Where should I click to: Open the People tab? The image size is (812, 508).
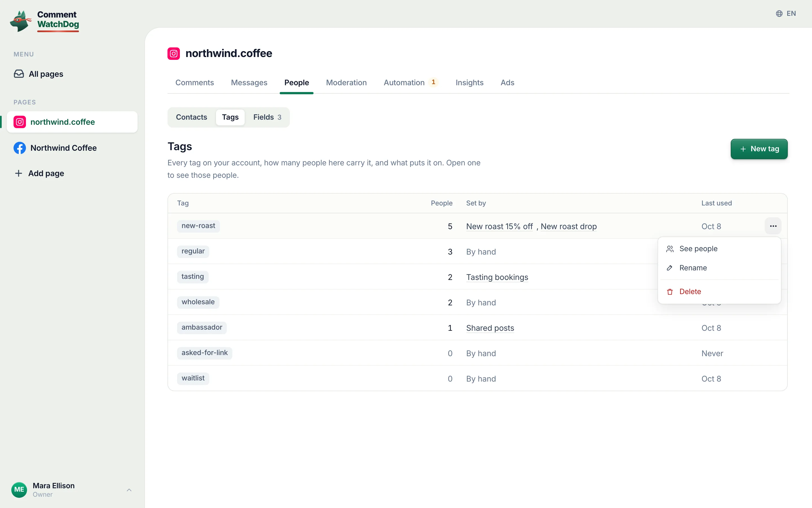click(297, 83)
